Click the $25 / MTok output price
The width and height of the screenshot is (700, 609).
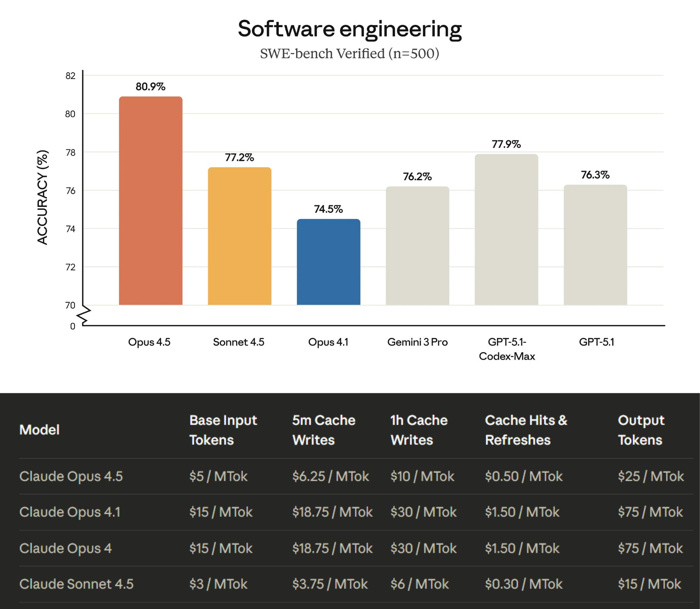click(x=650, y=476)
